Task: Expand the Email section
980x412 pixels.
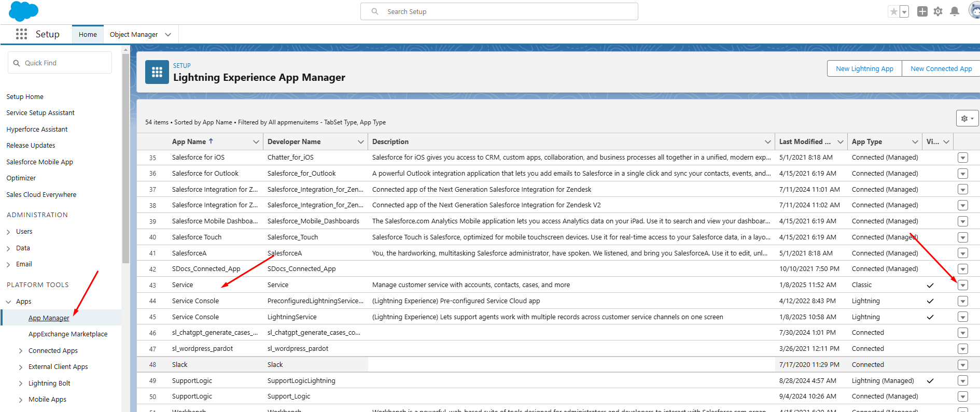Action: 8,265
